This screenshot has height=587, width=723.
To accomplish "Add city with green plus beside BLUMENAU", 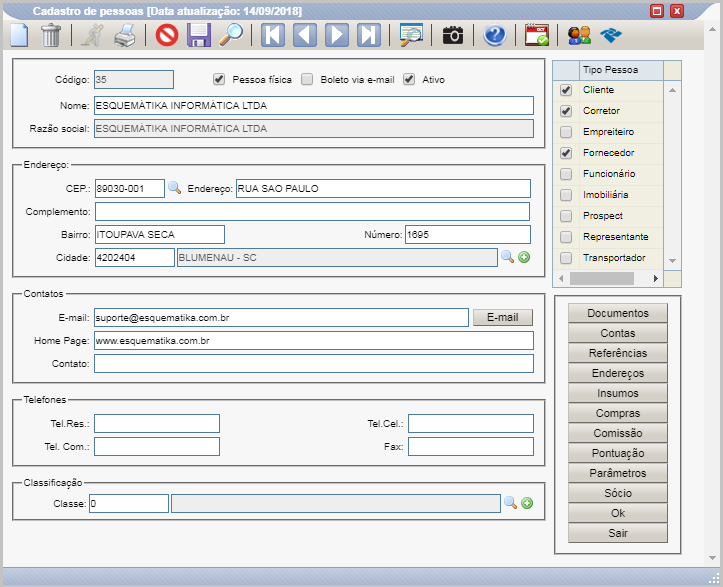I will 524,257.
